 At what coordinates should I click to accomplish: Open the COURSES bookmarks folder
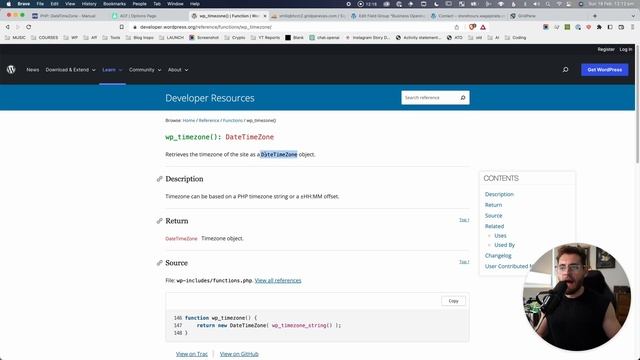click(x=44, y=38)
